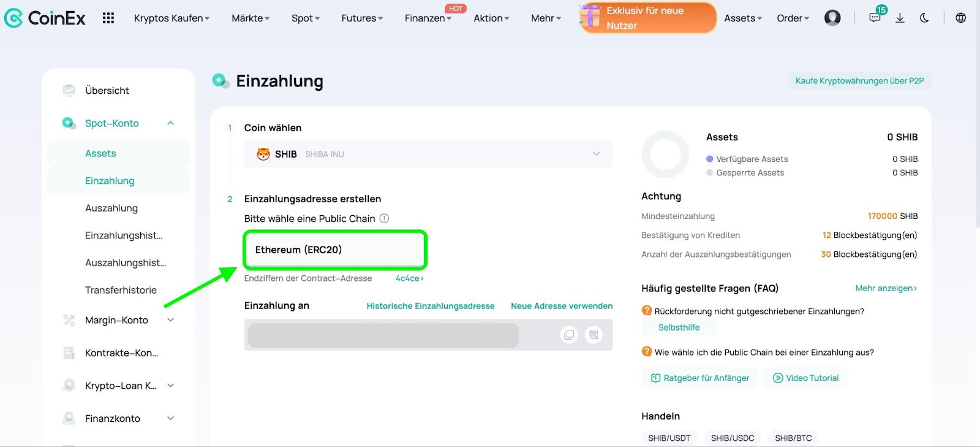Expand the Finanzkonto section chevron
This screenshot has width=980, height=447.
pyautogui.click(x=171, y=418)
